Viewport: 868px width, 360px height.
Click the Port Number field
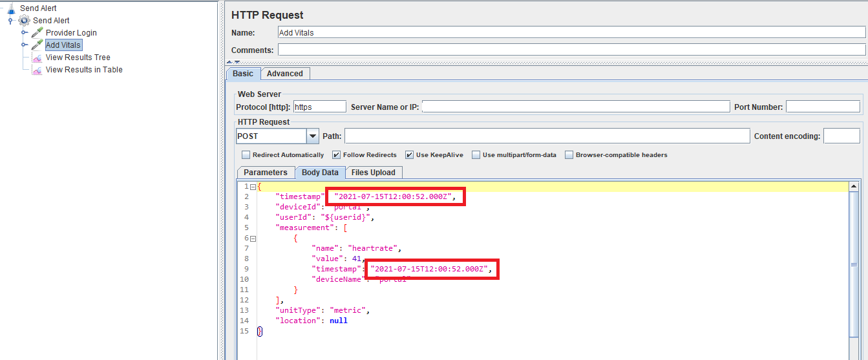tap(823, 107)
